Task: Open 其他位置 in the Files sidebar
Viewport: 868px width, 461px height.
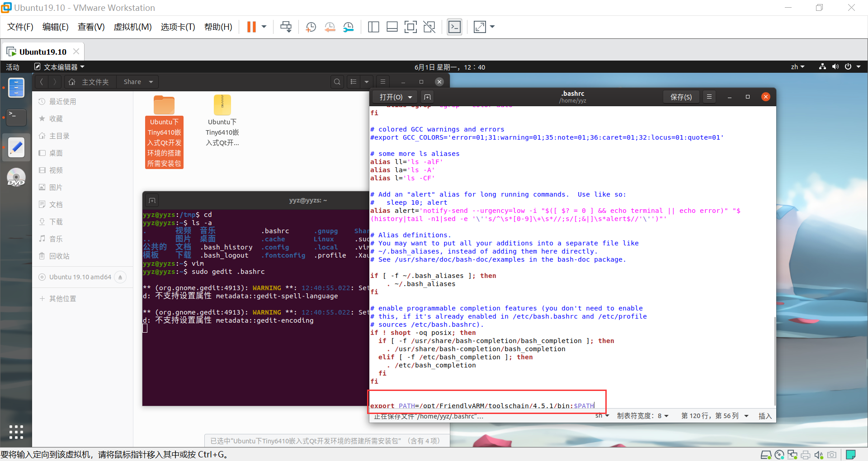Action: (63, 298)
